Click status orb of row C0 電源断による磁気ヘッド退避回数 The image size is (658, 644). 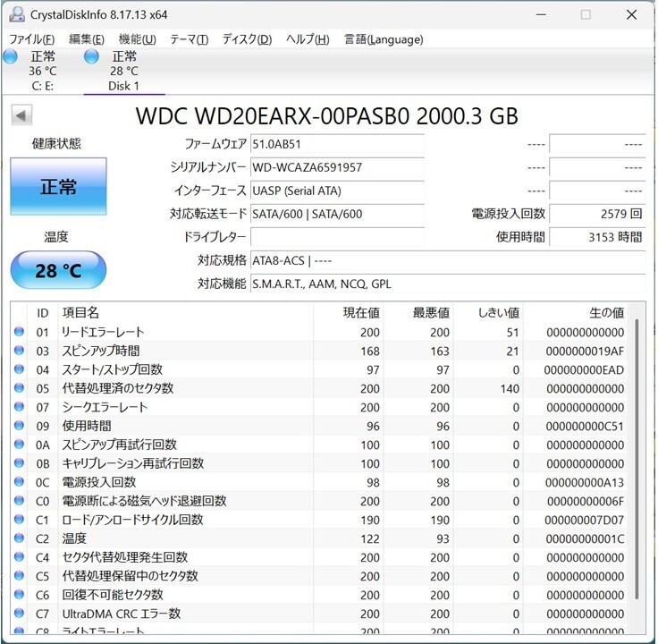(19, 500)
